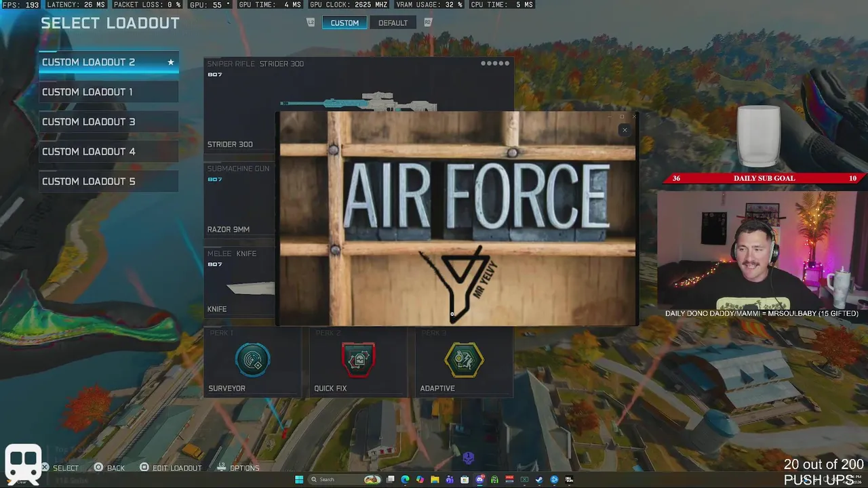
Task: Select the Adaptive perk icon
Action: [x=464, y=359]
